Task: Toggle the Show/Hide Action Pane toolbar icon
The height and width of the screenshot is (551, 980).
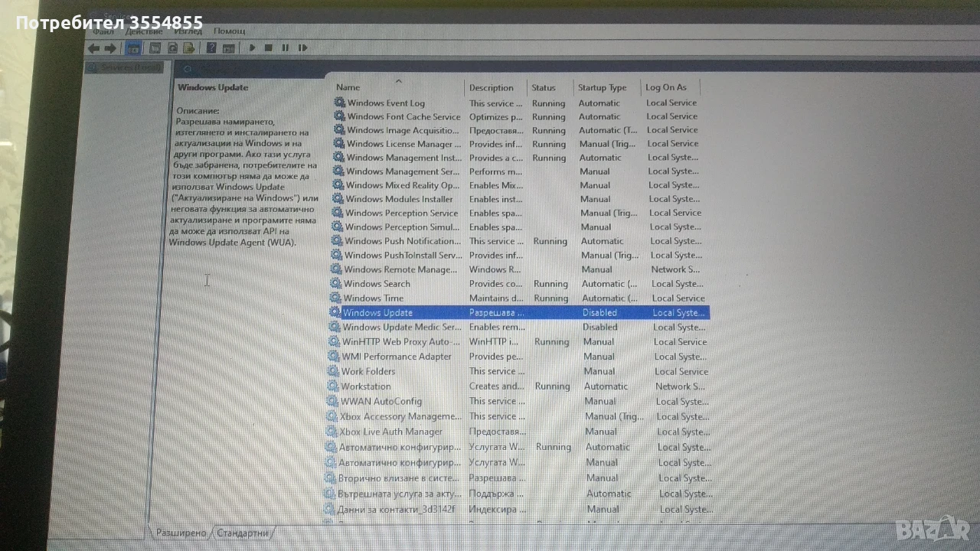Action: point(228,48)
